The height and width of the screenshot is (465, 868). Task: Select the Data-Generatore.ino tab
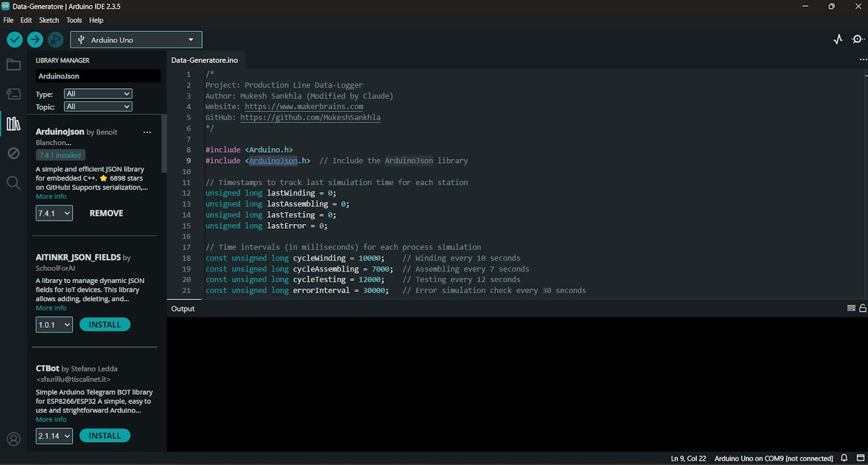pos(204,60)
